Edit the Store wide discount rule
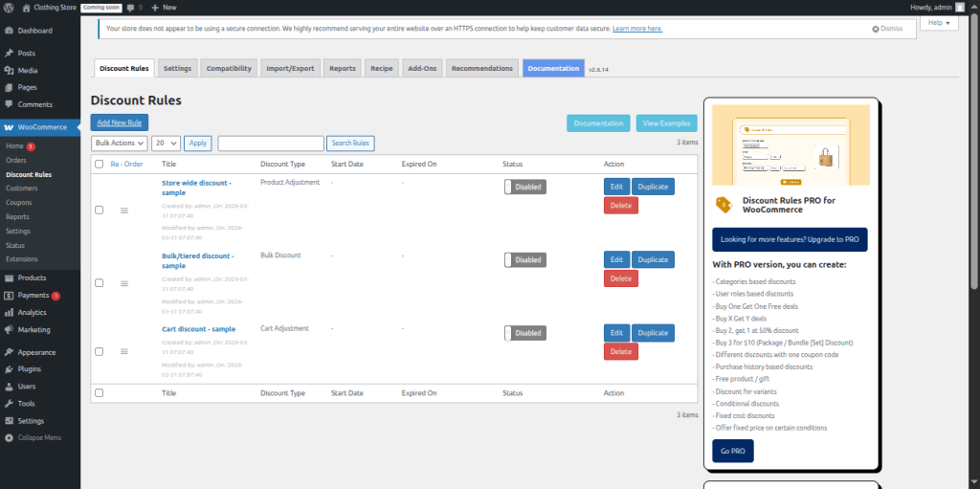 pos(617,187)
